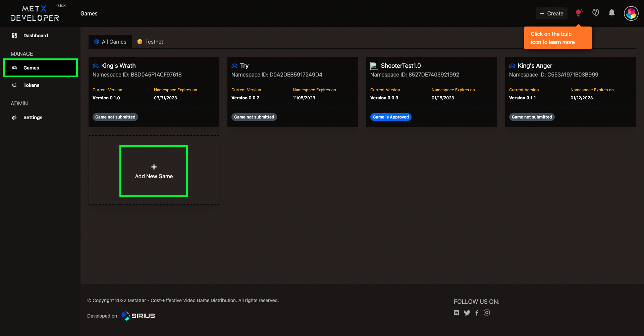Click the Settings gear icon in sidebar
The height and width of the screenshot is (336, 644).
(14, 117)
